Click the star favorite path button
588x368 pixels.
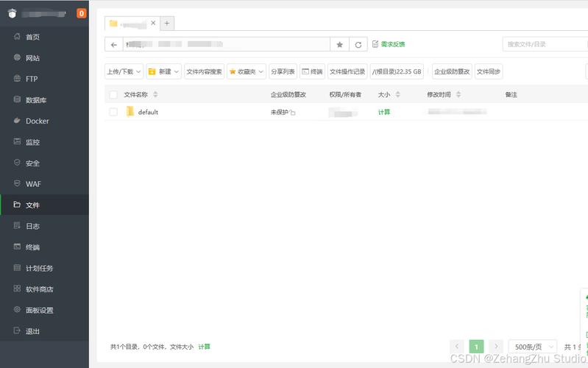[339, 45]
